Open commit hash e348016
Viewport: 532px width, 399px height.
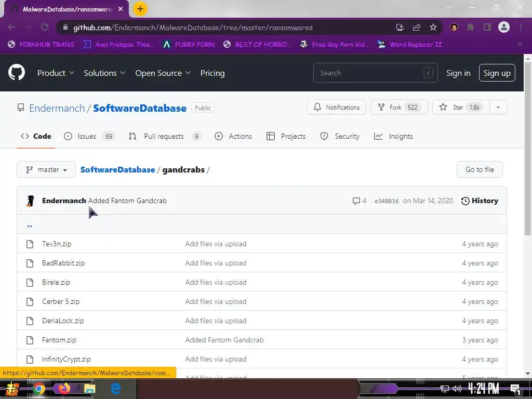pos(387,201)
